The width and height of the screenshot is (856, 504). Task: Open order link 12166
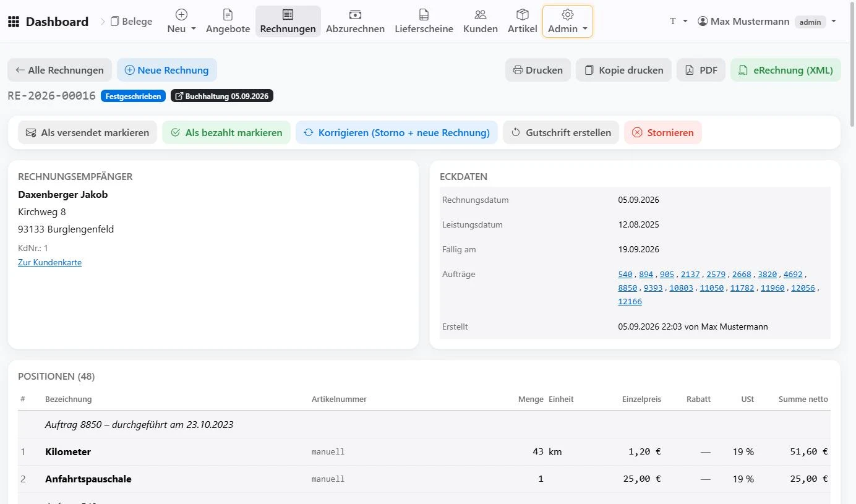pyautogui.click(x=630, y=301)
